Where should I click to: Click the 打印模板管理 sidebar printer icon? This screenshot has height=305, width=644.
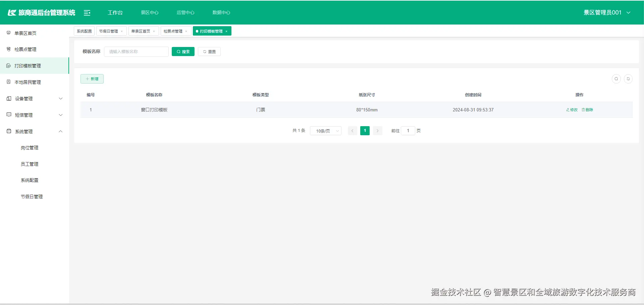(x=9, y=65)
